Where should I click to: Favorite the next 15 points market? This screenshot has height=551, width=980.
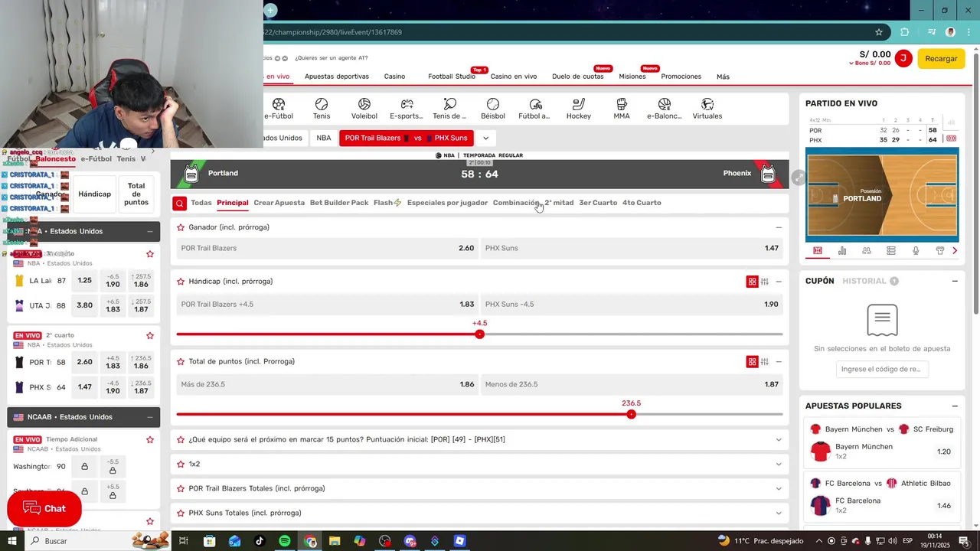pos(181,440)
